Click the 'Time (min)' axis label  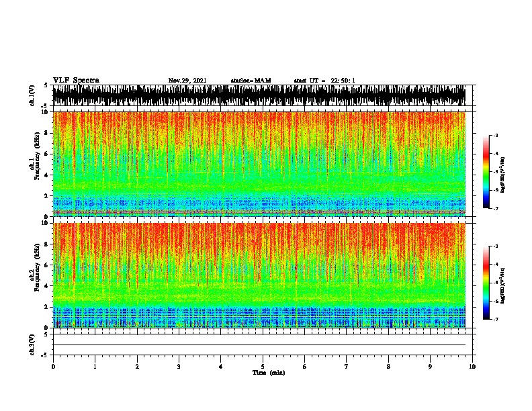269,373
